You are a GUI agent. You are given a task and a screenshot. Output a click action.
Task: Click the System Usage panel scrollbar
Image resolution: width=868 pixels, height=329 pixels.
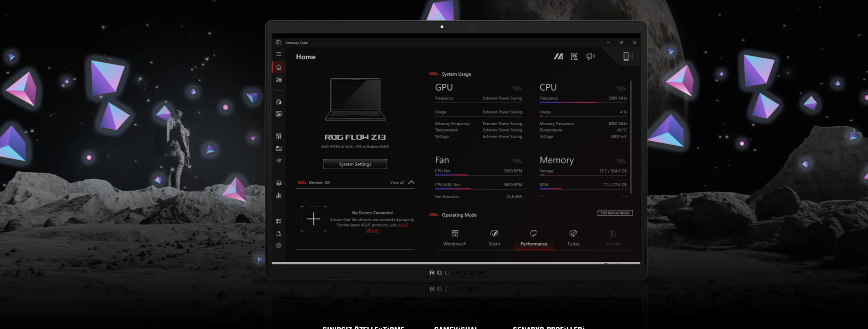631,137
